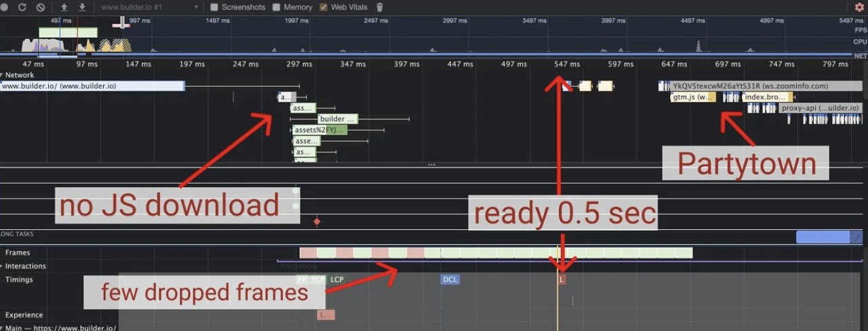Select the proxy-api network request bar
Viewport: 868px width, 331px height.
(x=820, y=108)
